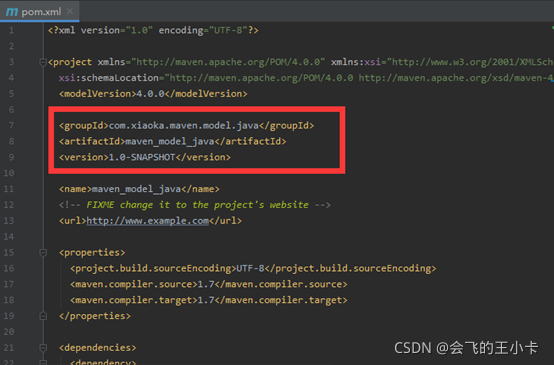Switch to the pom.xml editor tab
Viewport: 554px width, 365px height.
(x=40, y=11)
